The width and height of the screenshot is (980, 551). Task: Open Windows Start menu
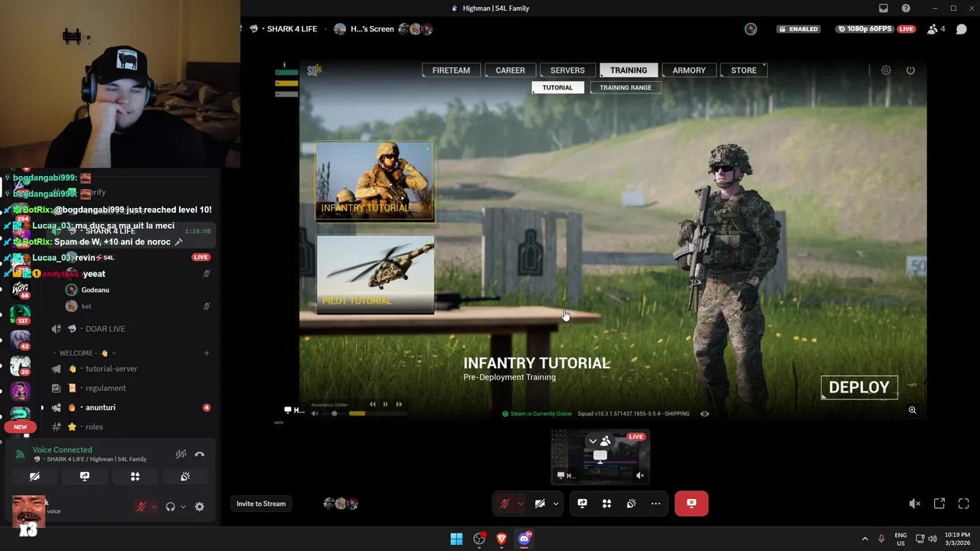pos(456,539)
